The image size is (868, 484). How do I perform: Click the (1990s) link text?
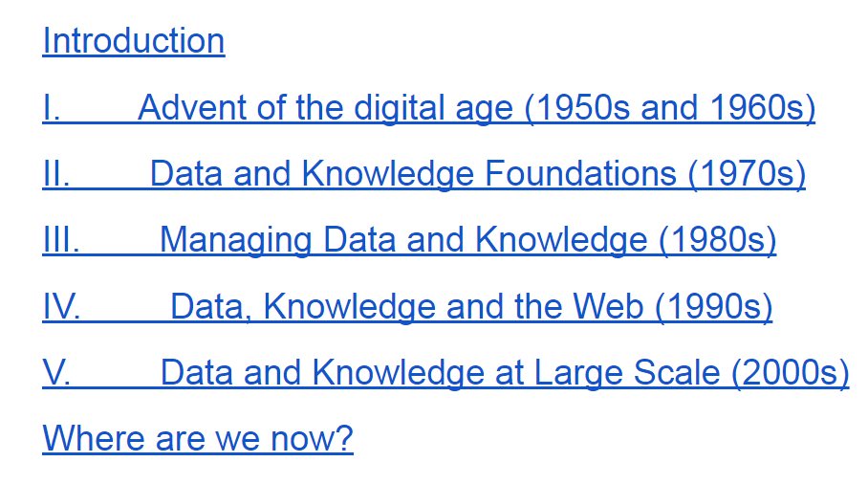pyautogui.click(x=713, y=307)
